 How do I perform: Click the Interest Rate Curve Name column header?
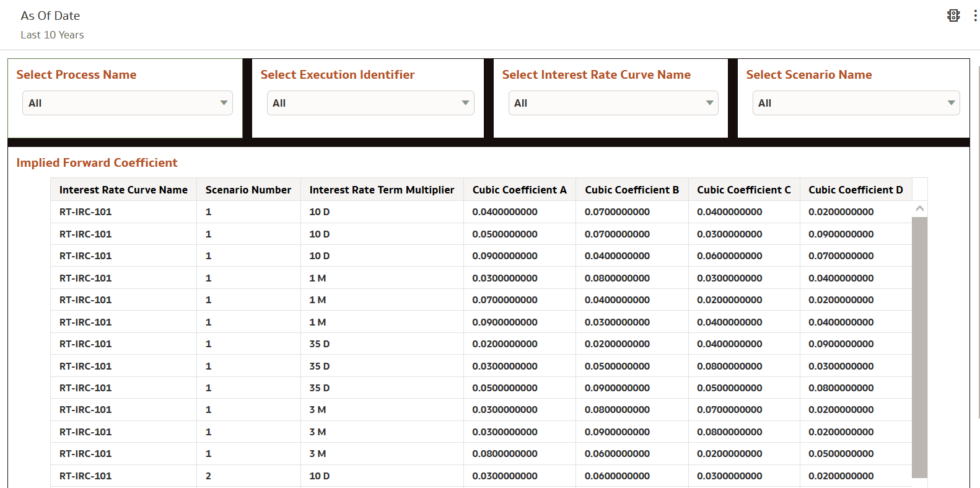click(123, 190)
